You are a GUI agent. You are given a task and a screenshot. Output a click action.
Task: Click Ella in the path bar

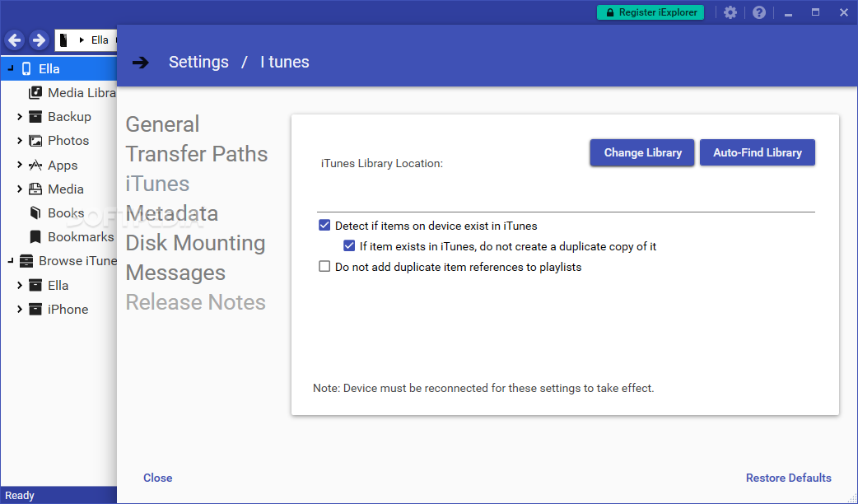coord(100,40)
